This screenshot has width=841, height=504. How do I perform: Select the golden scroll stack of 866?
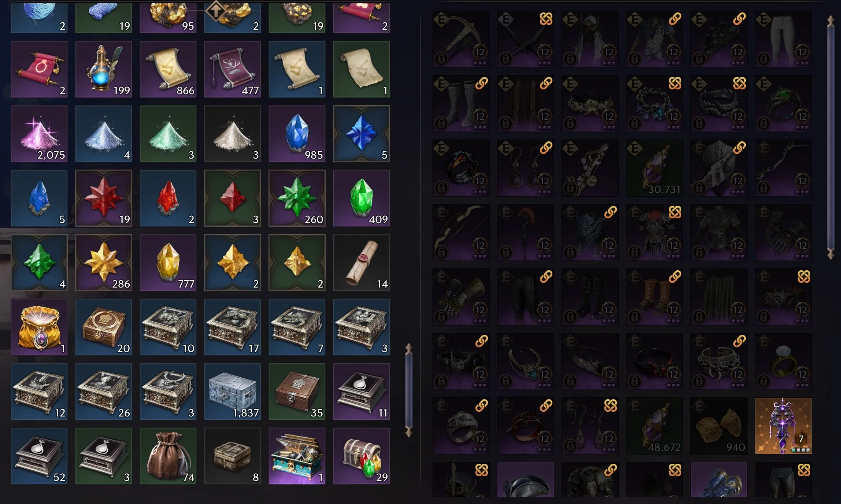coord(168,69)
